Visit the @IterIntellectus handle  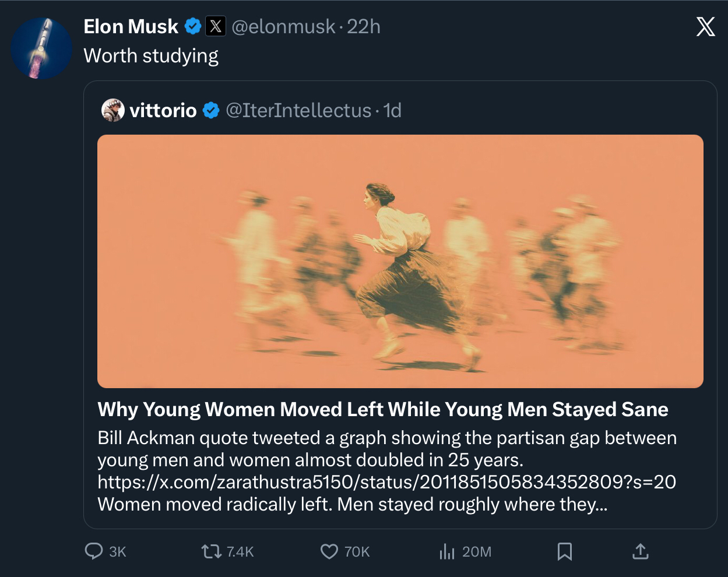tap(298, 110)
